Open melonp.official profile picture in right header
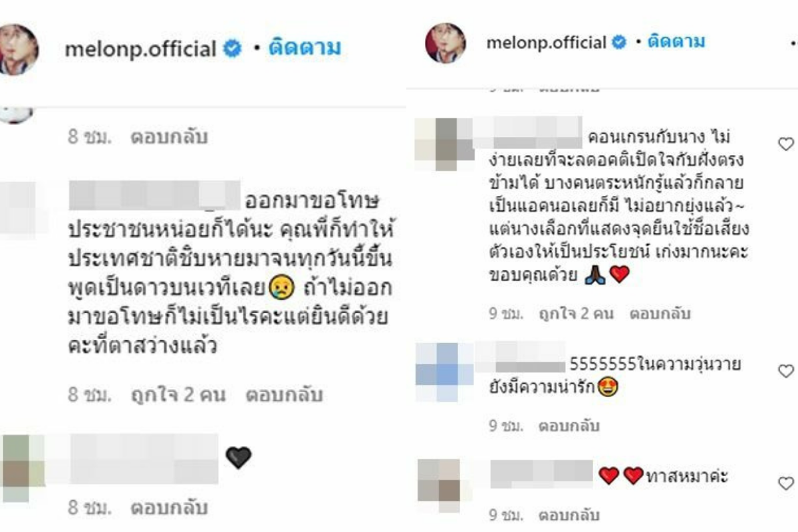 point(446,43)
